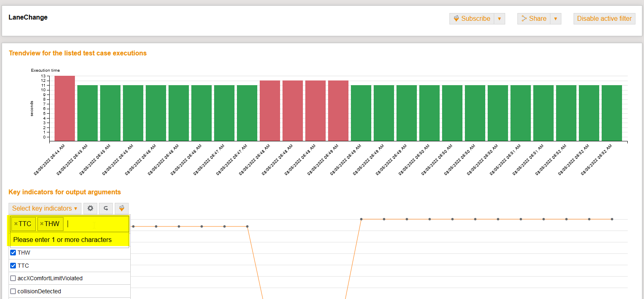Click a data point on the indicator line
644x299 pixels.
click(384, 219)
